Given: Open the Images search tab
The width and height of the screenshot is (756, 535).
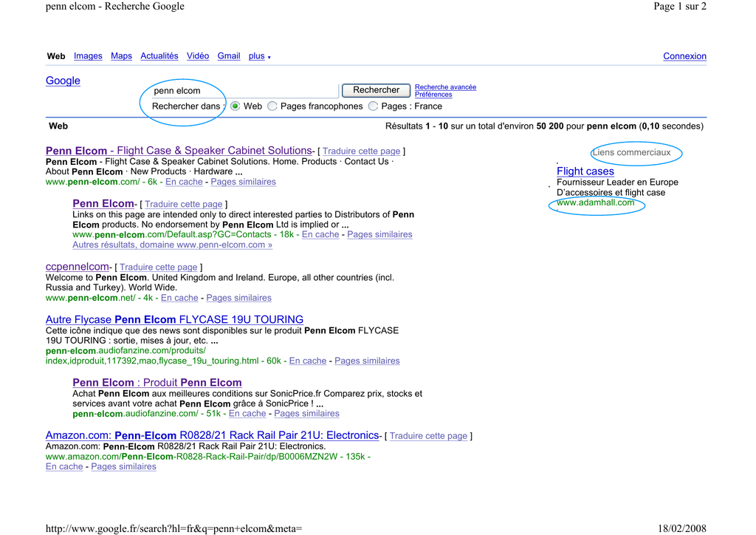Looking at the screenshot, I should 88,56.
